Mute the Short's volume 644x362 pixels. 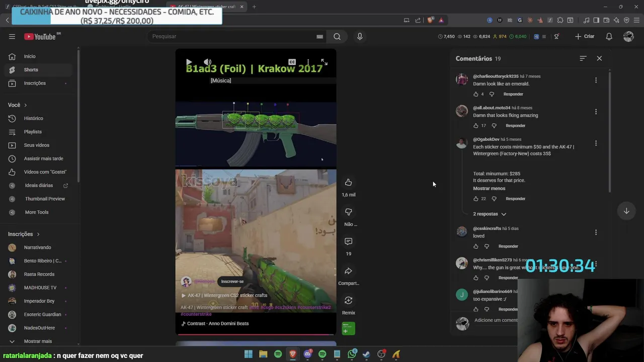(207, 62)
